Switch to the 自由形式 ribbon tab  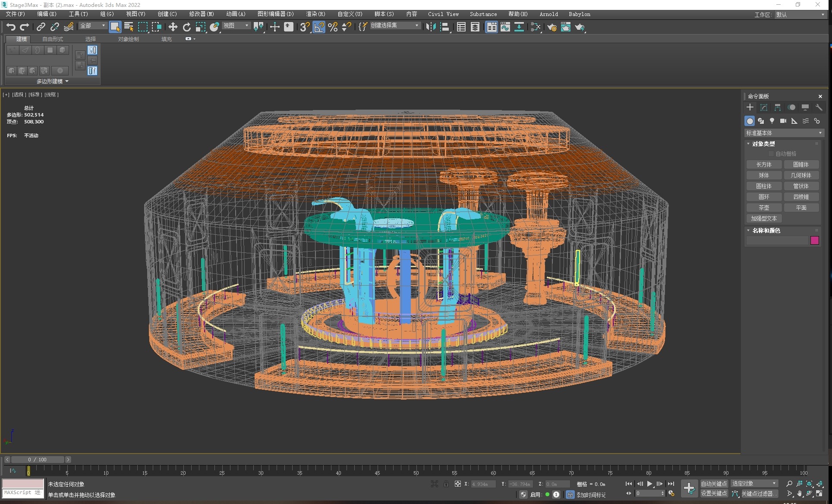pyautogui.click(x=53, y=39)
